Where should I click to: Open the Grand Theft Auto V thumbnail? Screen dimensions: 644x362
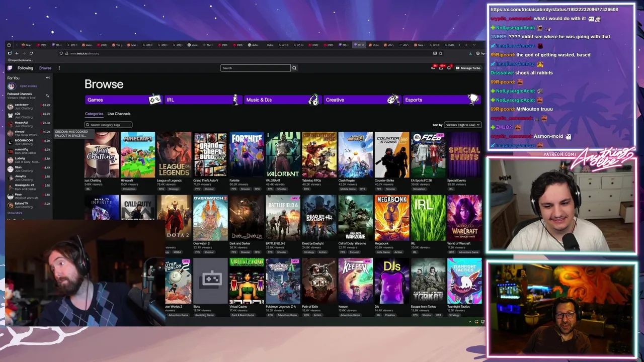point(210,155)
